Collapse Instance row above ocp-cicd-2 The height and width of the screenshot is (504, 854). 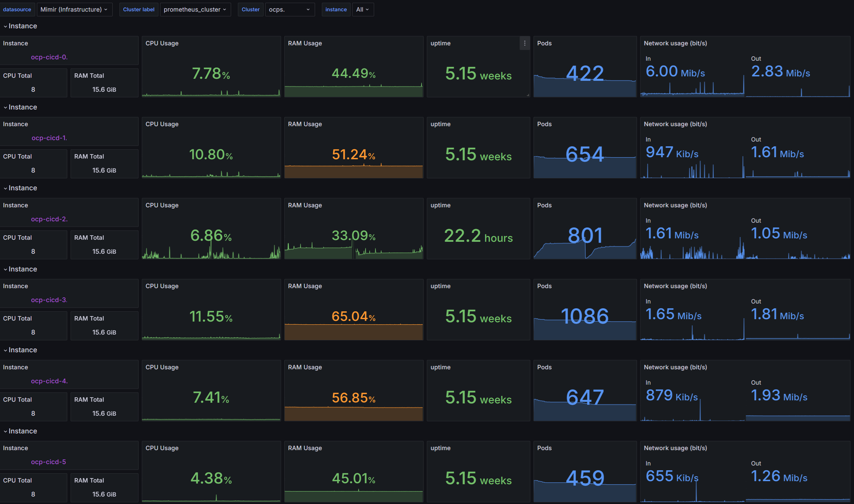tap(5, 188)
